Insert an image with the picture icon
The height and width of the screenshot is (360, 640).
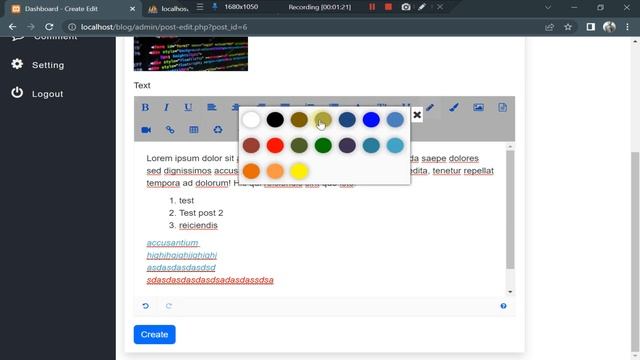point(478,107)
